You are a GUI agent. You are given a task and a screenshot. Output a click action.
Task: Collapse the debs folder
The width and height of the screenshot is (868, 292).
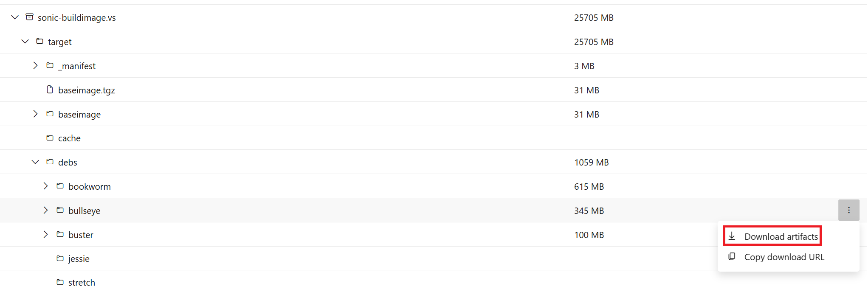[x=35, y=162]
